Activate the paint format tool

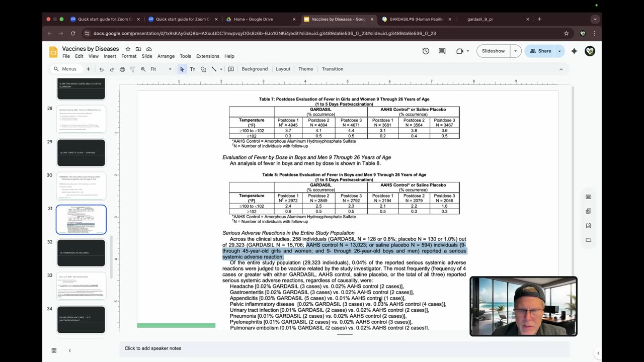133,69
